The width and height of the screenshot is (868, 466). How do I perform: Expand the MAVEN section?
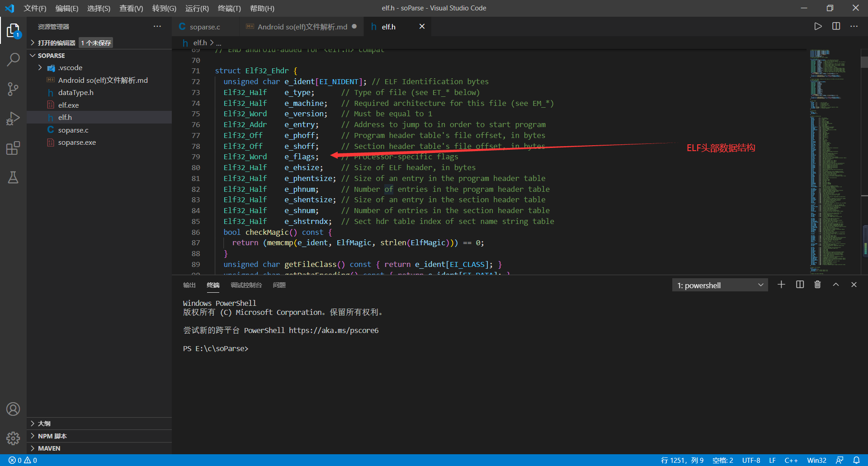tap(99, 448)
